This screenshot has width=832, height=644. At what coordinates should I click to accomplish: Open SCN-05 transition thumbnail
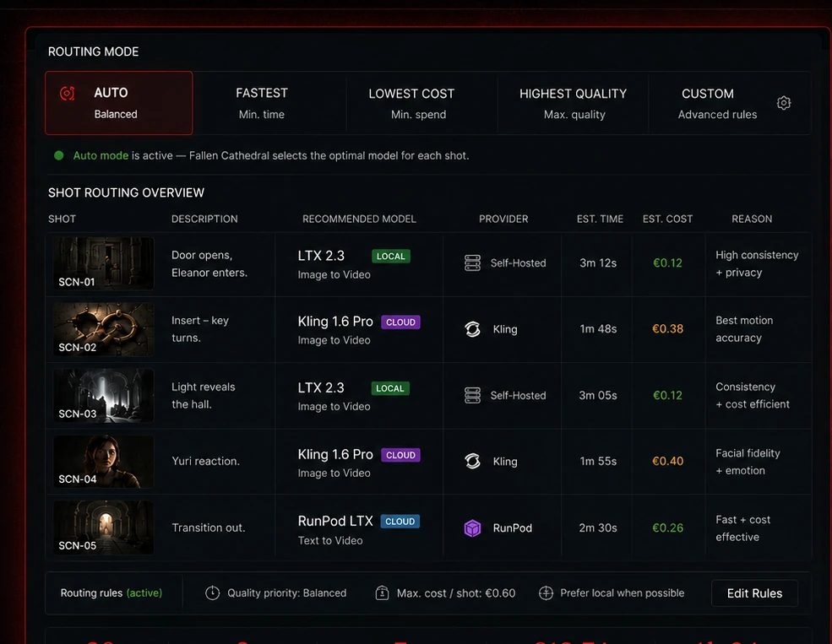point(103,528)
